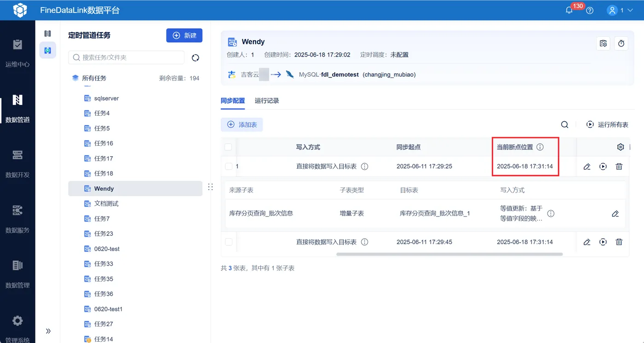Expand the left navigation sidebar
The width and height of the screenshot is (644, 343).
click(48, 331)
